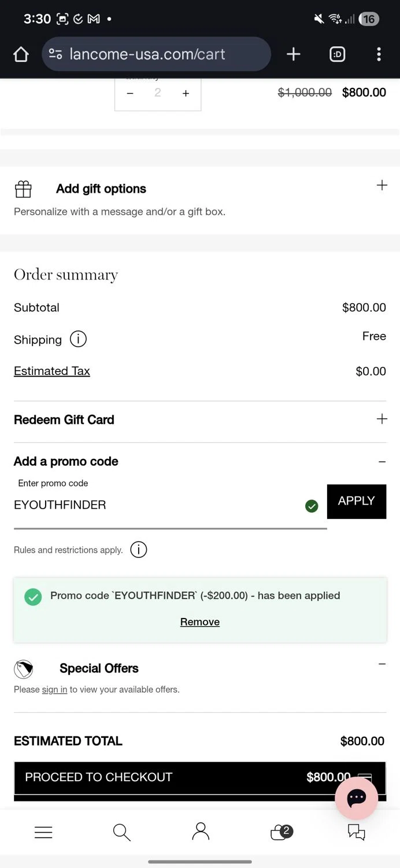
Task: Open the tab switcher
Action: [337, 54]
